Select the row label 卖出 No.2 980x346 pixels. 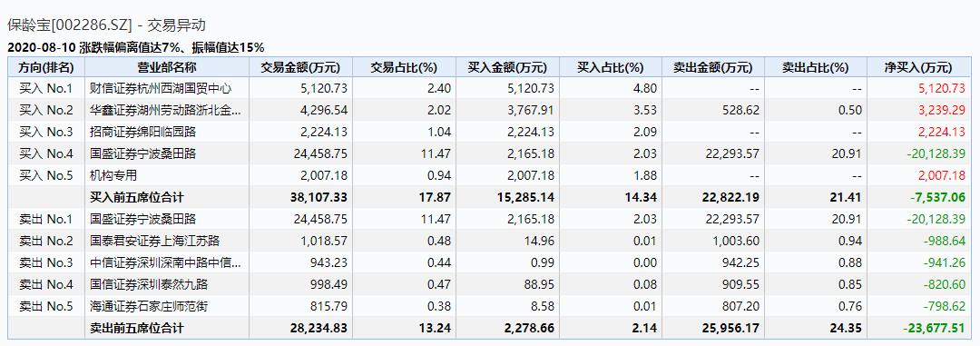point(46,241)
